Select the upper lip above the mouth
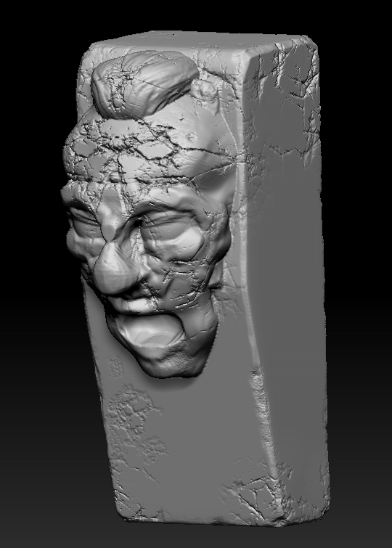This screenshot has width=392, height=548. click(140, 303)
